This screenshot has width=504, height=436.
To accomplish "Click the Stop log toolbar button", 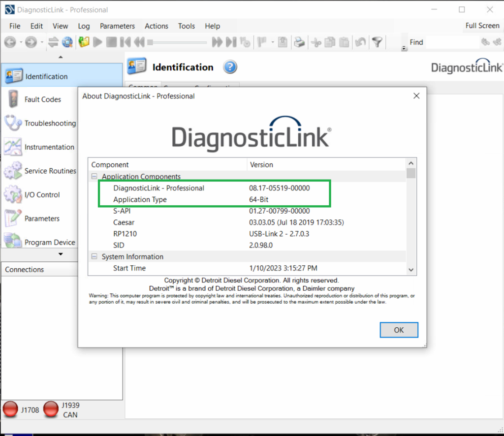I will click(112, 42).
